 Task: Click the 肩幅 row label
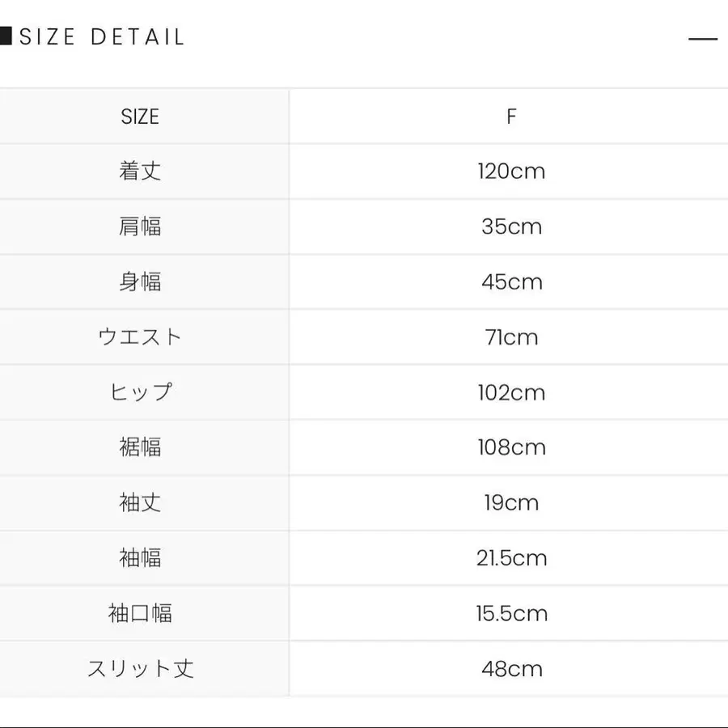click(x=140, y=226)
